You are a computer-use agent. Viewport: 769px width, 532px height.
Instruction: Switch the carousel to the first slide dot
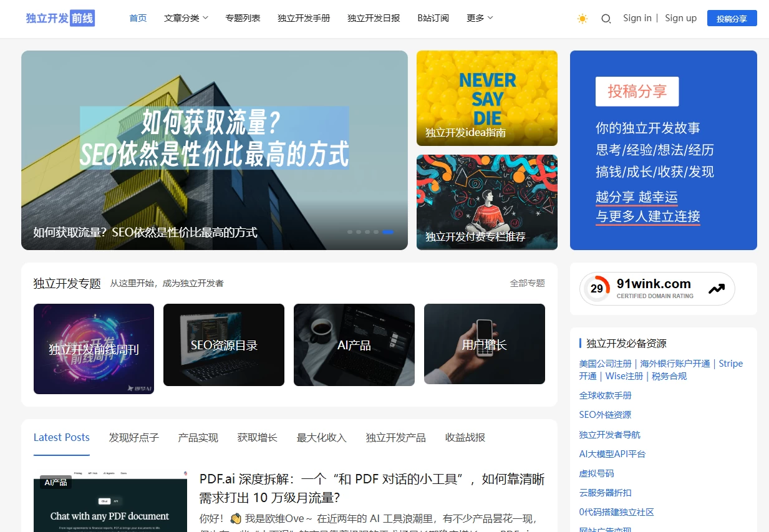pos(349,232)
